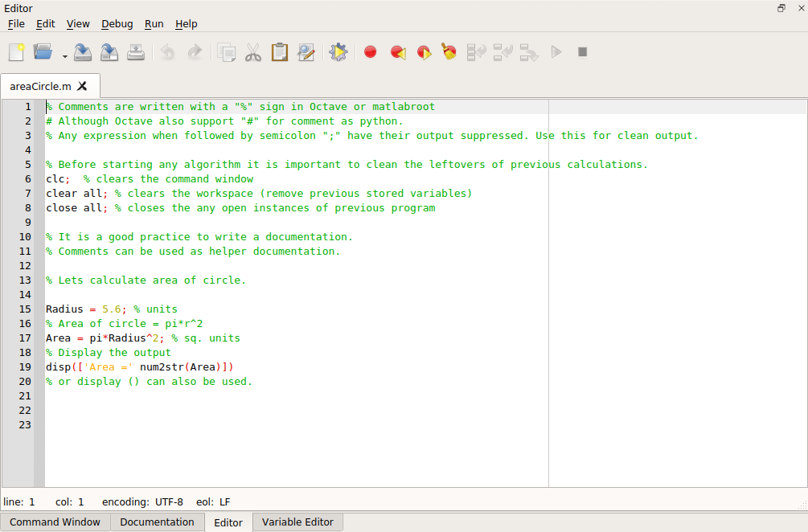Copy the selected text

click(226, 51)
